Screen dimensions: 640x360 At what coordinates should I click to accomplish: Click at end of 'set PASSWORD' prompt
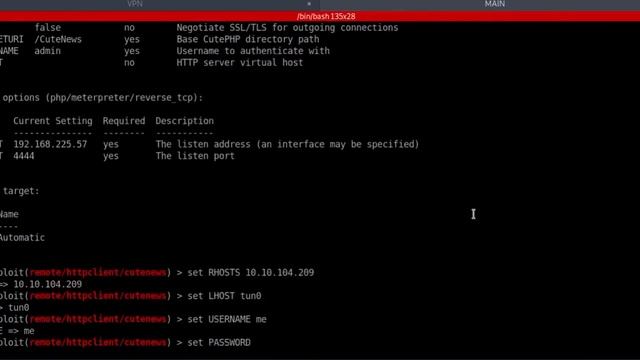pyautogui.click(x=252, y=342)
